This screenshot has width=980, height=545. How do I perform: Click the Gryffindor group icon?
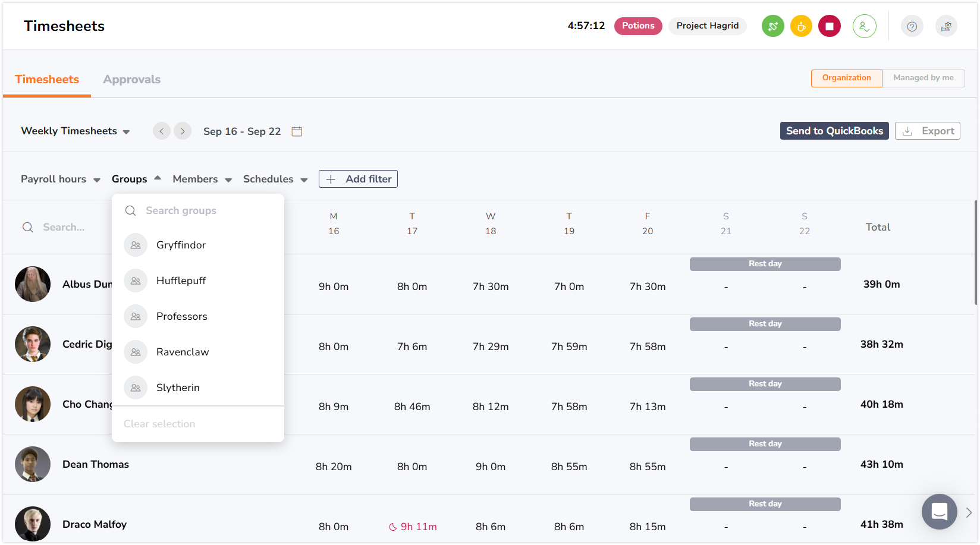coord(136,245)
